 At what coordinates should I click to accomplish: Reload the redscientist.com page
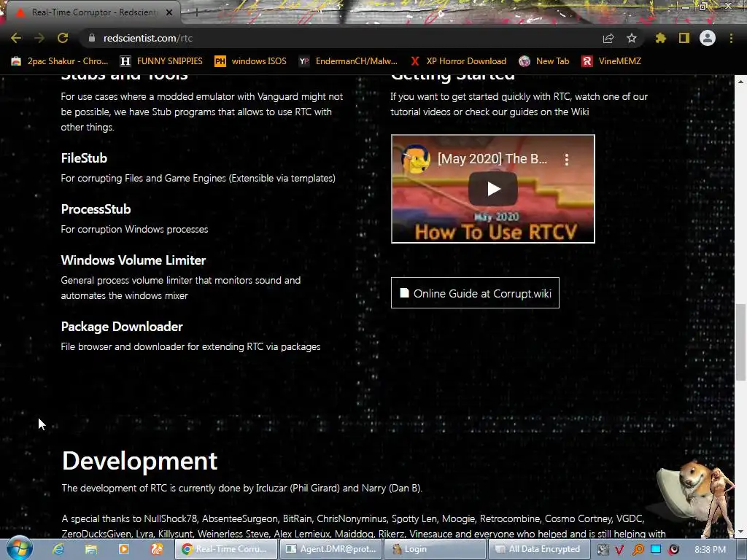coord(63,38)
